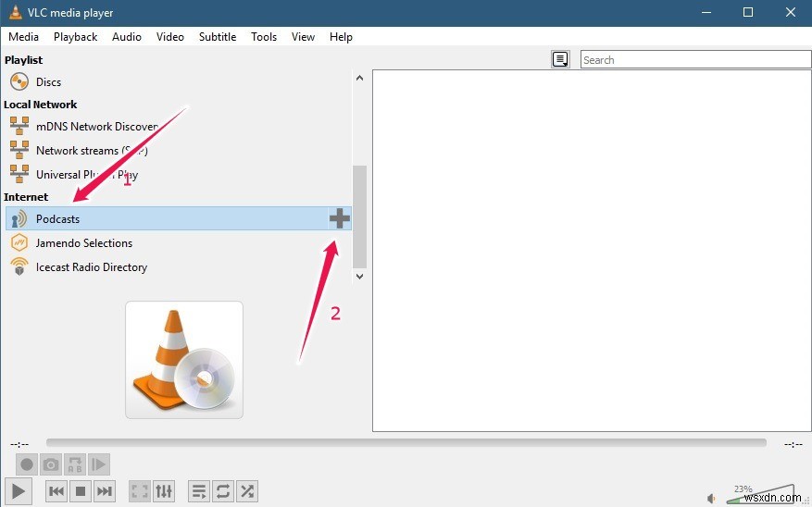Image resolution: width=812 pixels, height=507 pixels.
Task: Mute audio via speaker icon
Action: coord(712,499)
